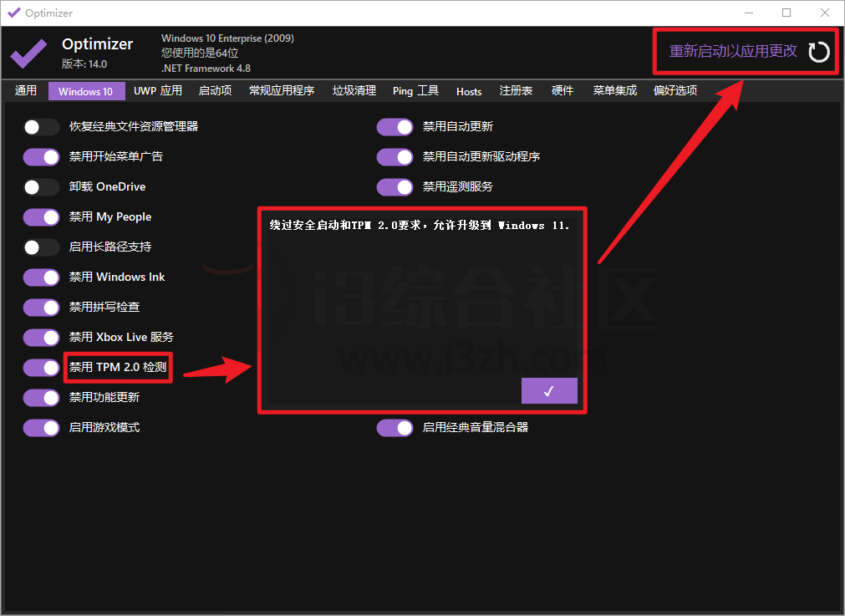Click the 禁用遥测服务 label
Viewport: 845px width, 616px height.
[457, 187]
